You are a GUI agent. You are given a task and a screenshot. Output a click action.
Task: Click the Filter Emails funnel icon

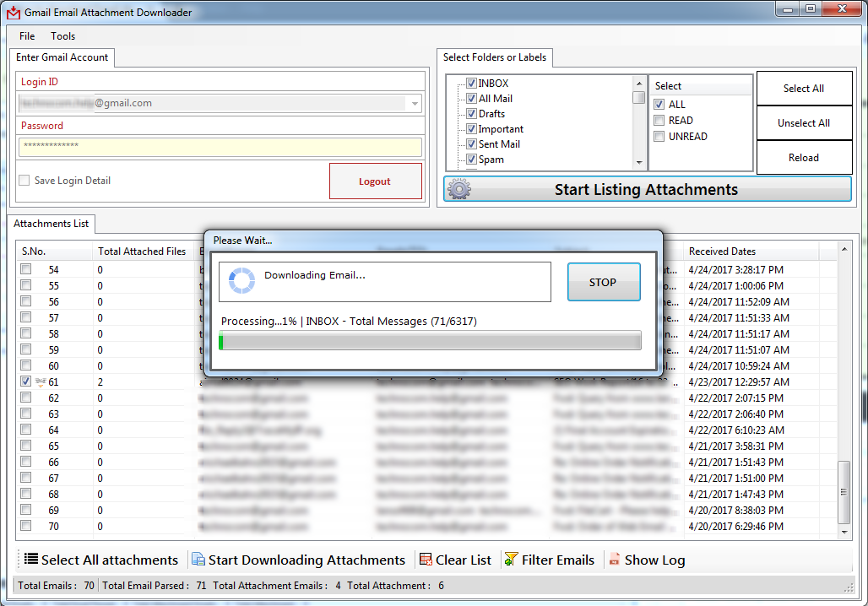point(511,560)
